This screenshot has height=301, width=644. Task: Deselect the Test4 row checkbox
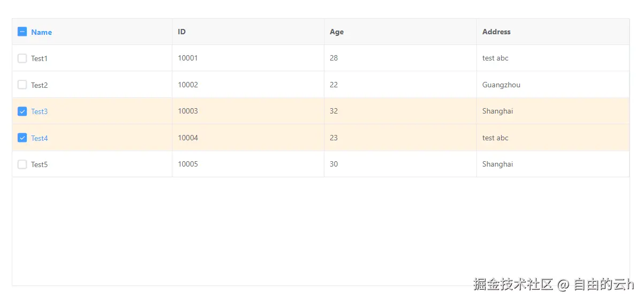pos(22,138)
